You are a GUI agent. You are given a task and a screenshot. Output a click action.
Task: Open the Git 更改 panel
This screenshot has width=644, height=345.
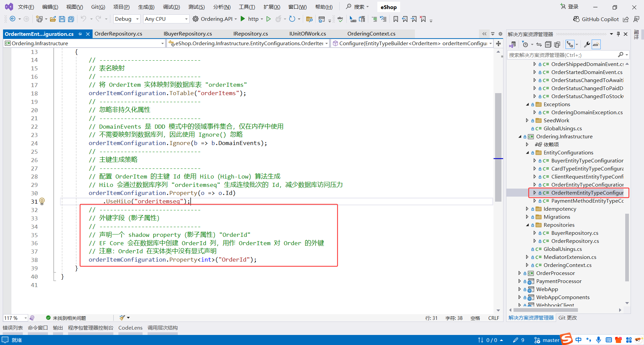567,318
